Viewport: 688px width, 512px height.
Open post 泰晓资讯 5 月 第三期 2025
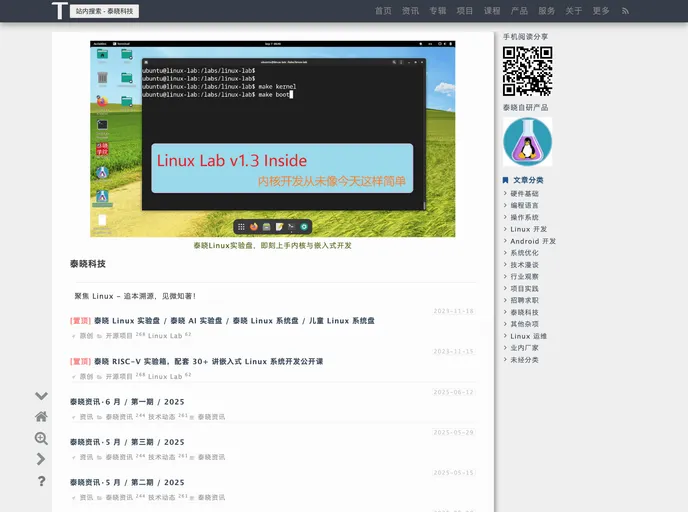point(127,442)
